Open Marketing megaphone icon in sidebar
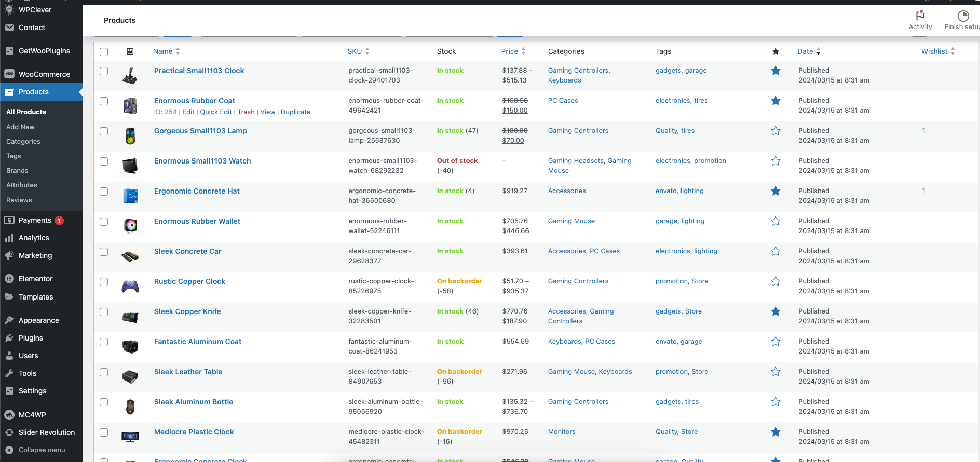 pyautogui.click(x=9, y=255)
